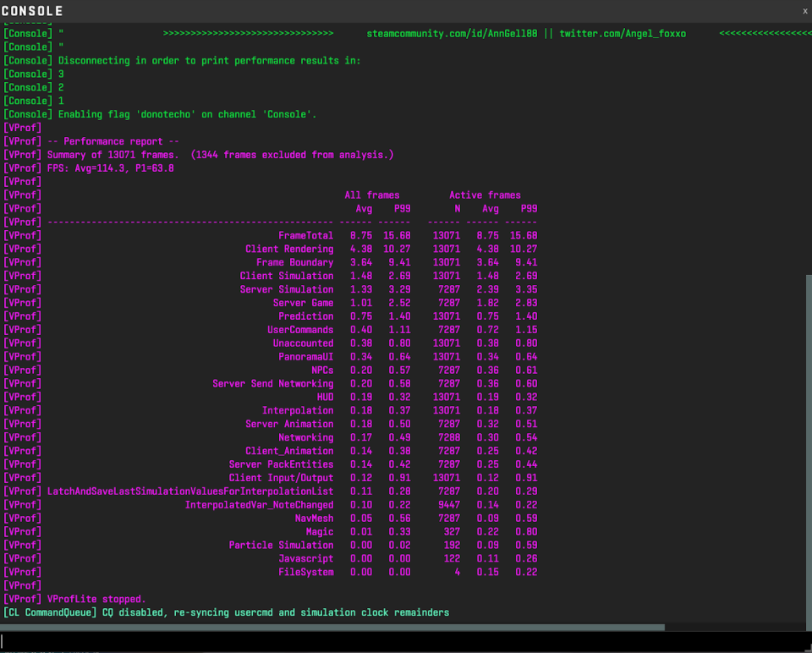Click the 'Summary of 13071 frames' line
812x653 pixels.
coord(198,155)
